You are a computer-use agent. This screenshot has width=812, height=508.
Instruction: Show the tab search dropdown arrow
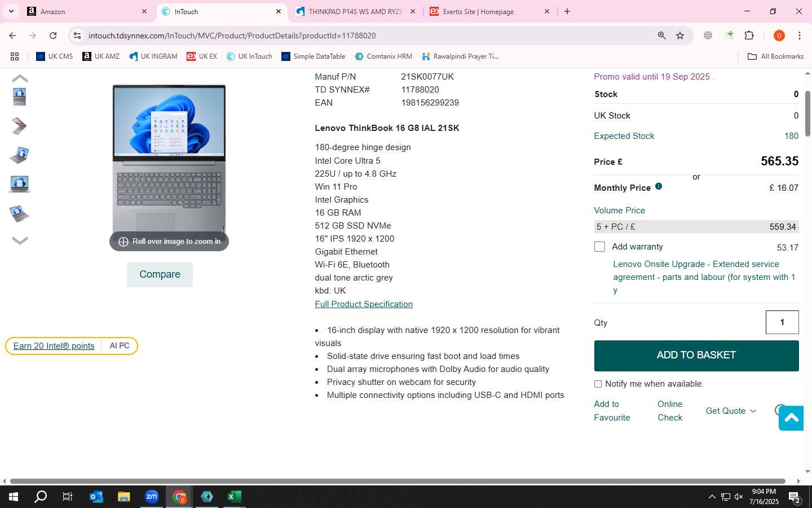pyautogui.click(x=11, y=11)
